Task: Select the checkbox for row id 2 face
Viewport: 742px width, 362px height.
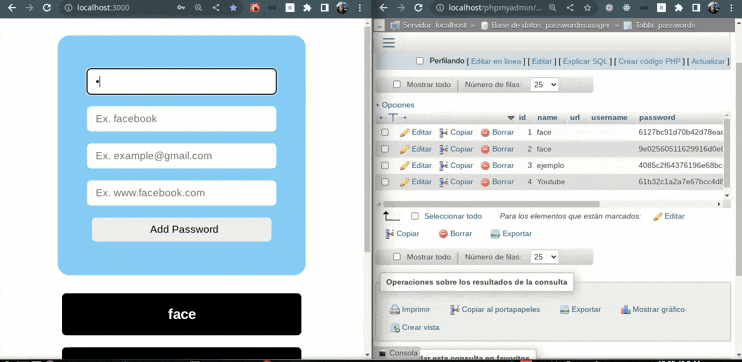Action: tap(385, 149)
